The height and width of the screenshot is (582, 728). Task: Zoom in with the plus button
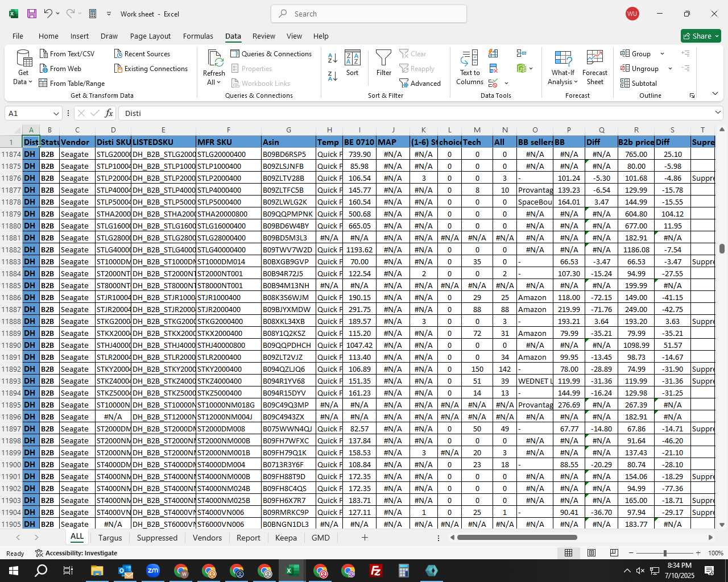(x=698, y=553)
